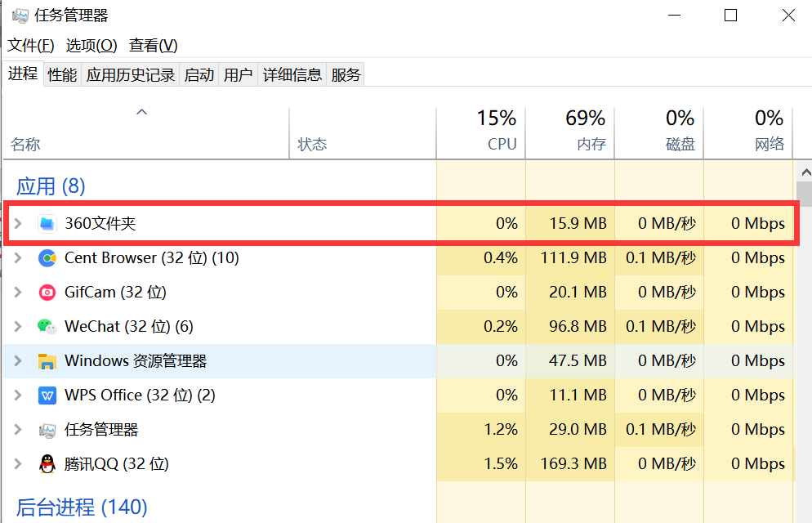Open the 文件(F) menu
812x523 pixels.
pos(31,46)
